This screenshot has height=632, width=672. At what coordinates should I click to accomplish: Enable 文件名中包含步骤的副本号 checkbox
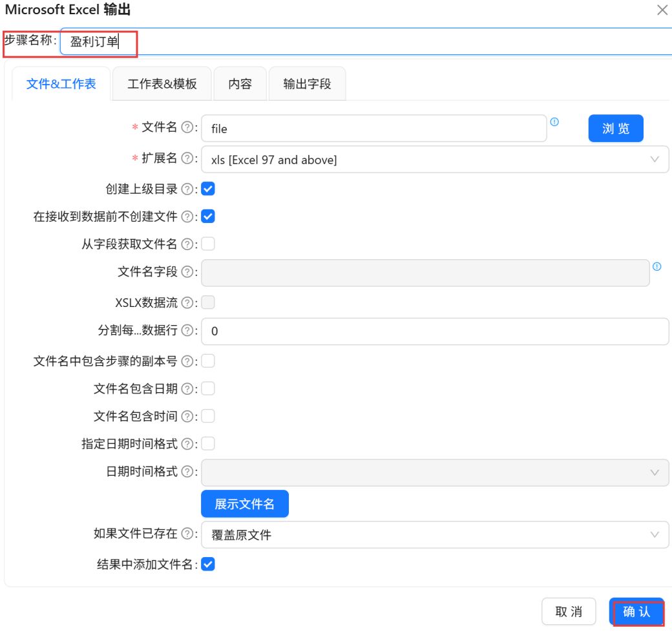[x=208, y=361]
